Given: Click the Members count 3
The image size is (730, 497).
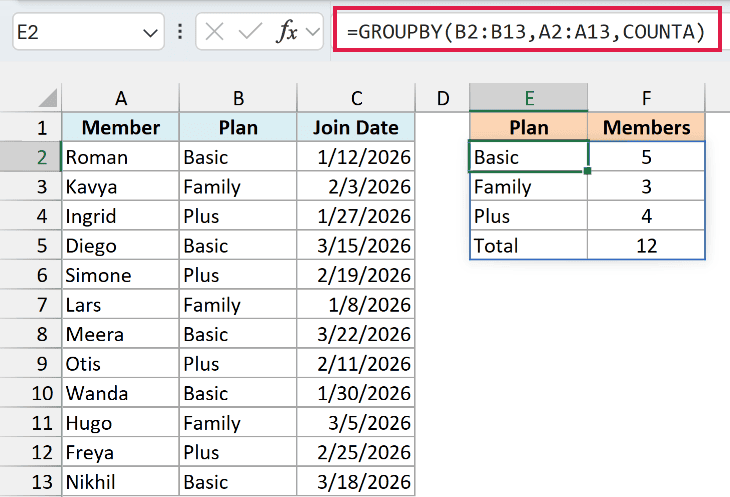Looking at the screenshot, I should point(646,186).
